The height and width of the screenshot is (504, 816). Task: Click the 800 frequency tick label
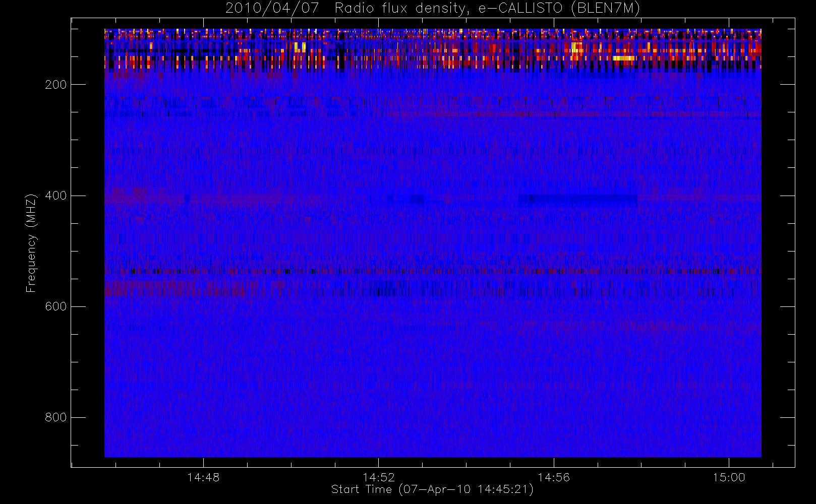click(x=55, y=417)
